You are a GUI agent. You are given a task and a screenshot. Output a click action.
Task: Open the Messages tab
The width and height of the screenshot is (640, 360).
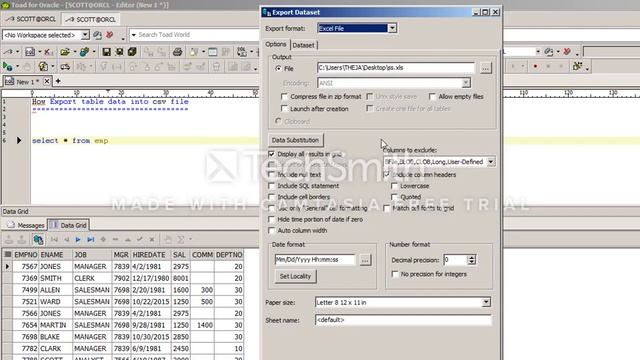click(25, 225)
